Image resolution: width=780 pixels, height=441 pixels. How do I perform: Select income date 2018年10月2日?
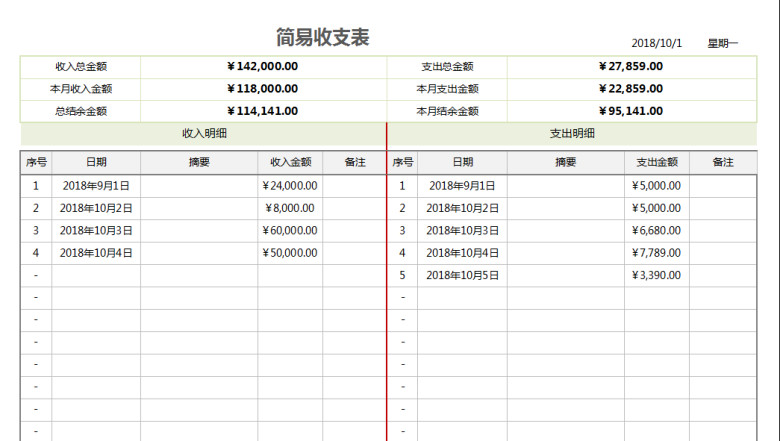tap(96, 208)
